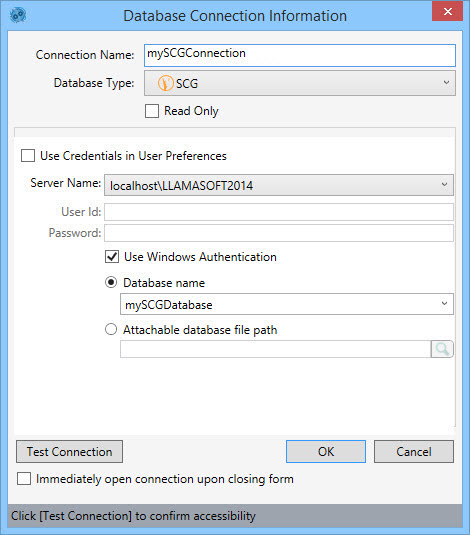470x535 pixels.
Task: Select the Database name radio button
Action: [x=111, y=283]
